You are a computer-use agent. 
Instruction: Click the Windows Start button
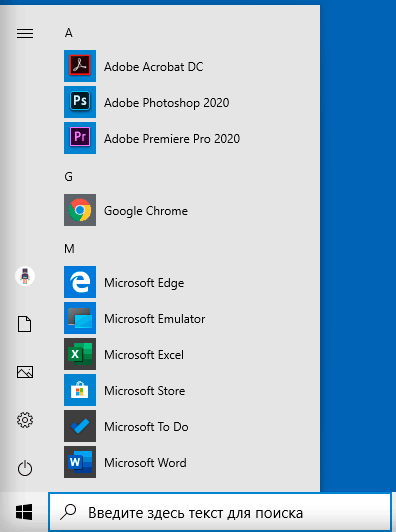pos(24,512)
